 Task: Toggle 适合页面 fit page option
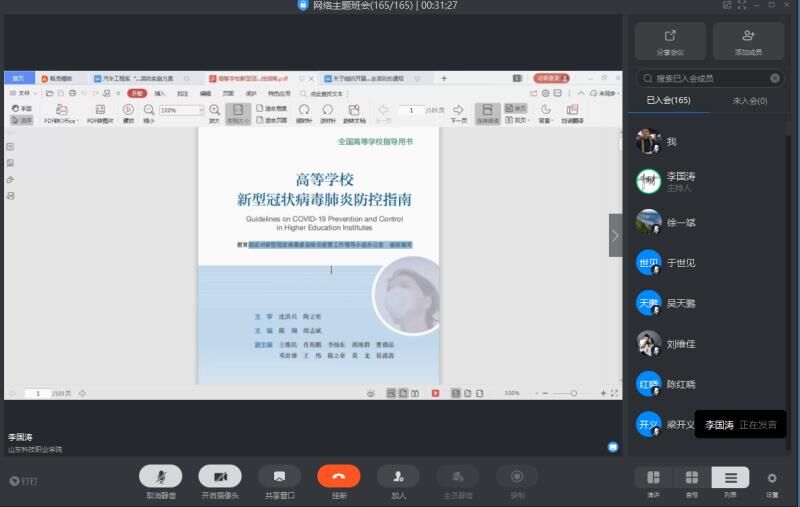pyautogui.click(x=271, y=120)
